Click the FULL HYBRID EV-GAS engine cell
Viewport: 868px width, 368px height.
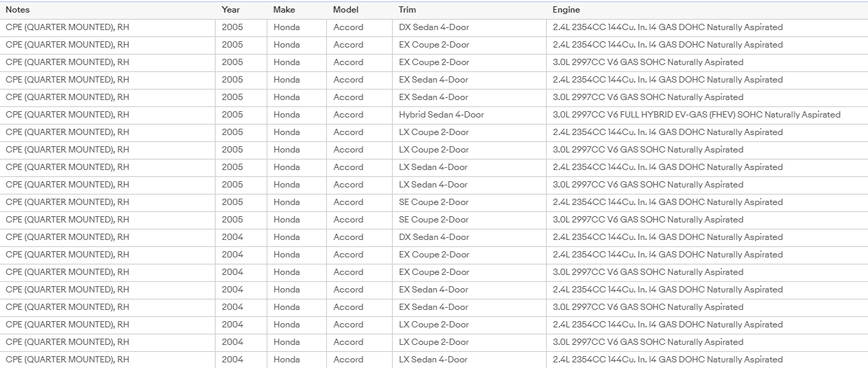click(x=707, y=115)
